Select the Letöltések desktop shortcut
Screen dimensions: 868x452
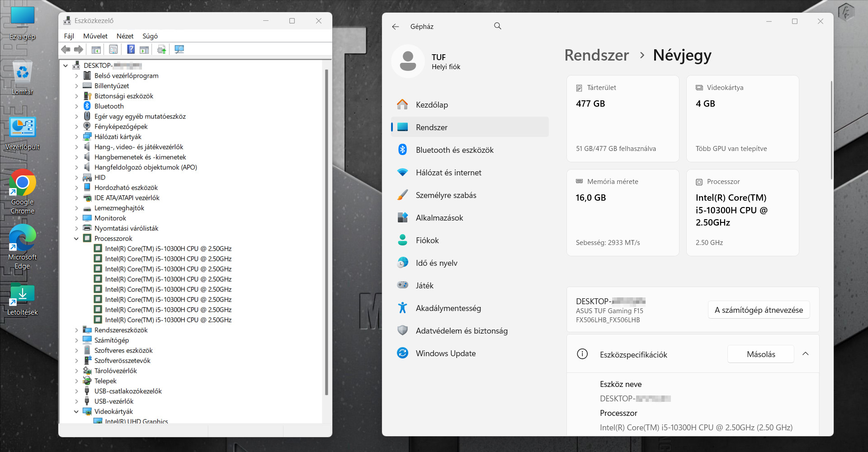point(22,299)
